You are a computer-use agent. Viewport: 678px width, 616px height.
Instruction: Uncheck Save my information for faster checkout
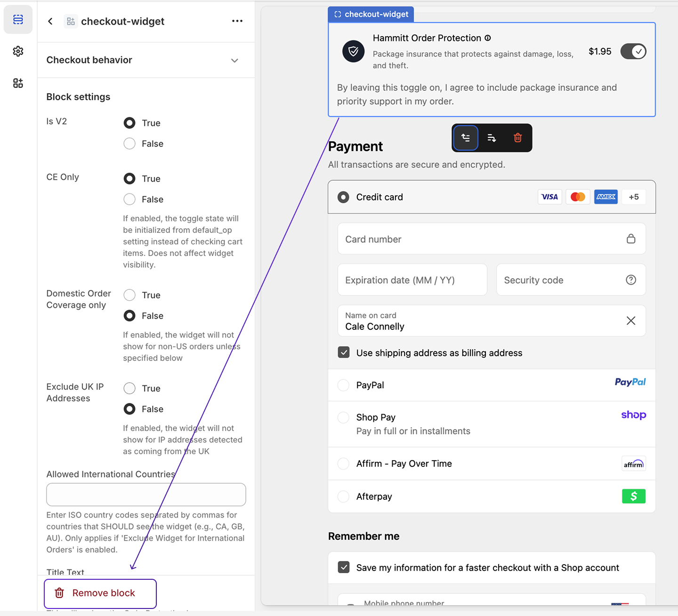click(344, 567)
